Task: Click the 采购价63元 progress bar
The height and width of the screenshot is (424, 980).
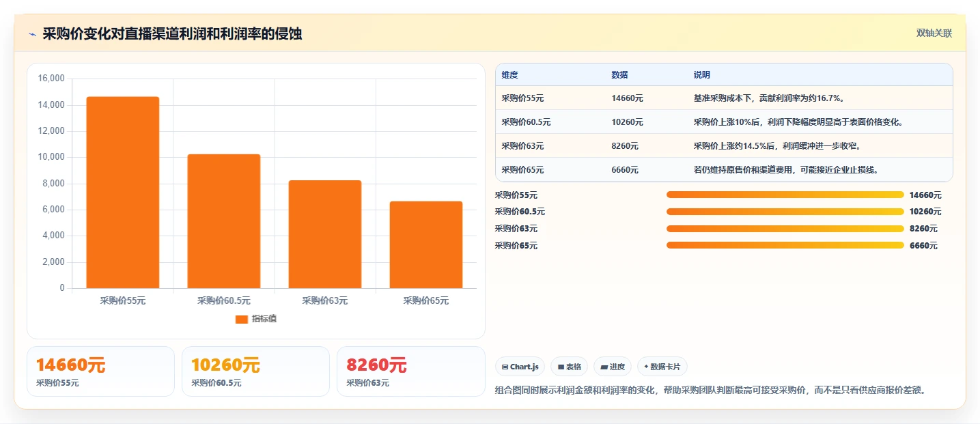Action: pos(785,229)
